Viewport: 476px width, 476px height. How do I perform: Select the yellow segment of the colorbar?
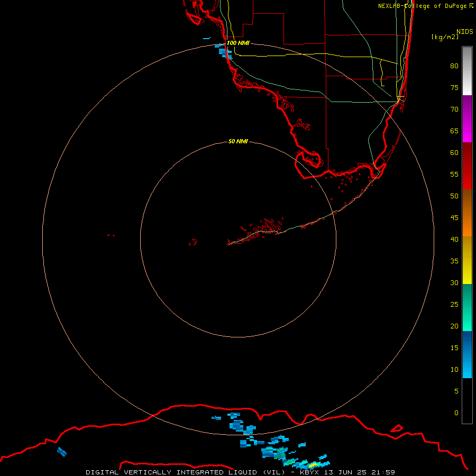click(467, 260)
